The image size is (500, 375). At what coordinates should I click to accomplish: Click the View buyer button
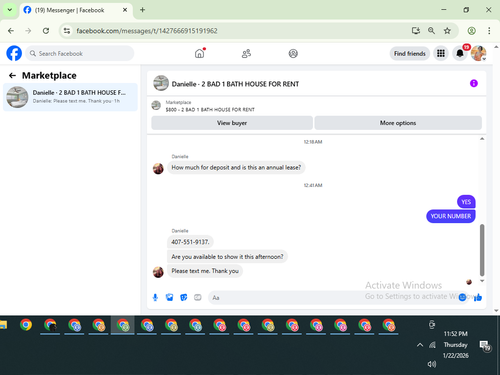click(x=232, y=123)
